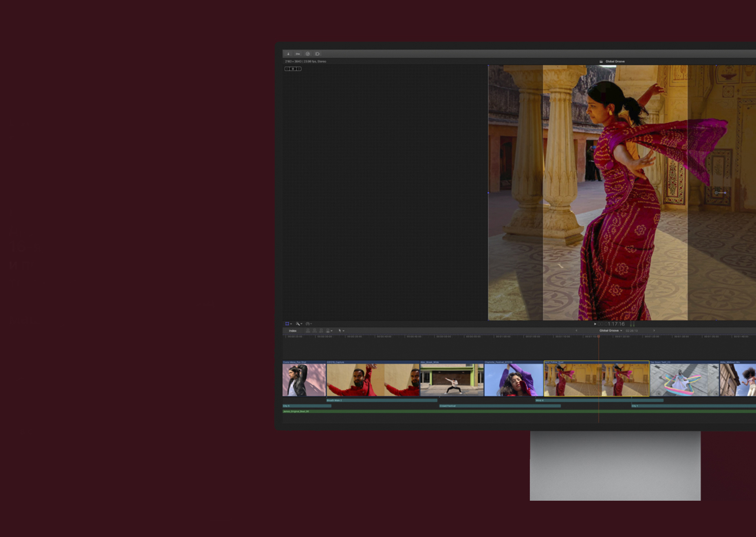The height and width of the screenshot is (537, 756).
Task: Click the connect clip timeline icon
Action: (x=308, y=331)
